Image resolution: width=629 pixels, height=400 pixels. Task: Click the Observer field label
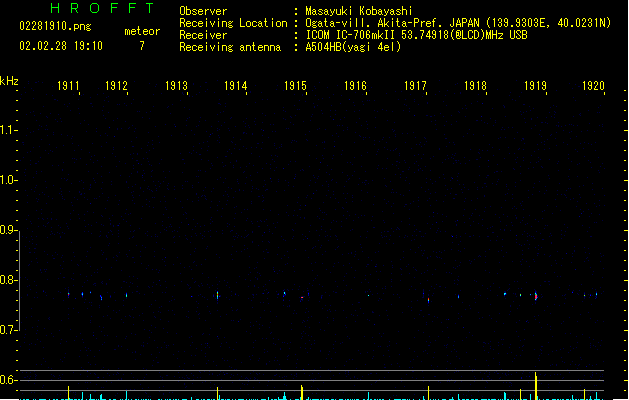pos(203,11)
